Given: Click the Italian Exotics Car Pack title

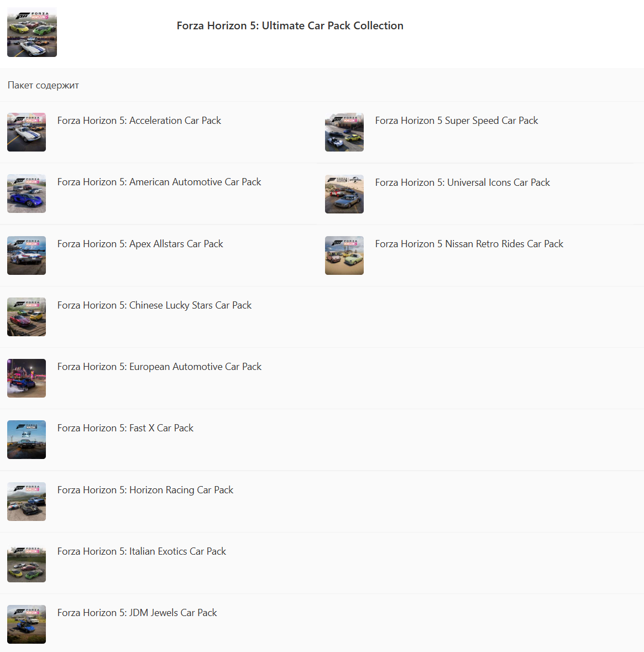Looking at the screenshot, I should click(x=142, y=551).
